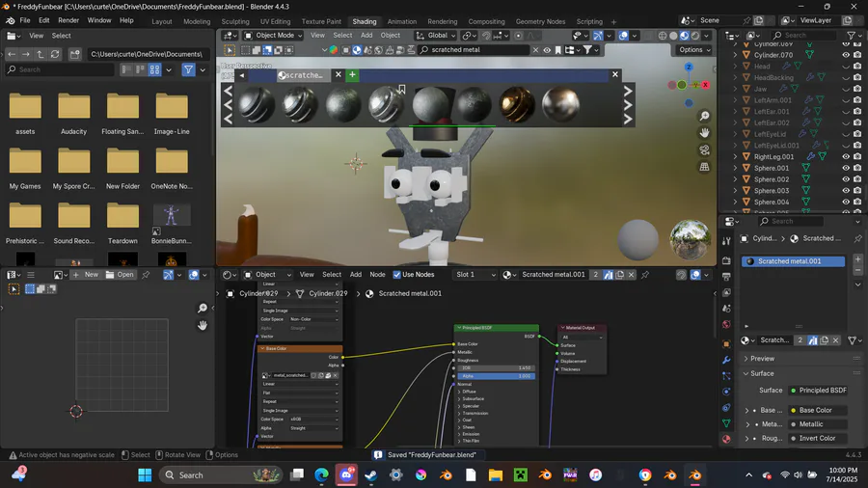Image resolution: width=868 pixels, height=488 pixels.
Task: Select the Scratched metal.001 material slot
Action: [x=794, y=261]
